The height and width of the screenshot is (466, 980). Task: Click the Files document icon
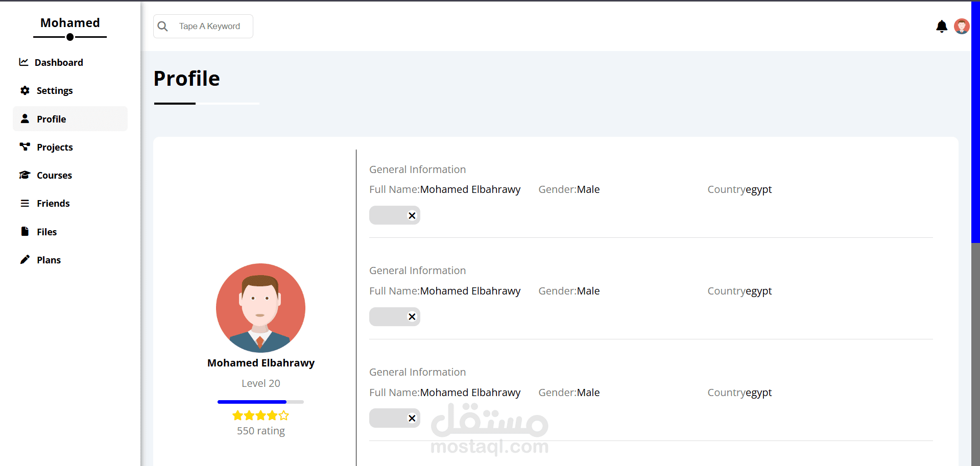pos(25,231)
